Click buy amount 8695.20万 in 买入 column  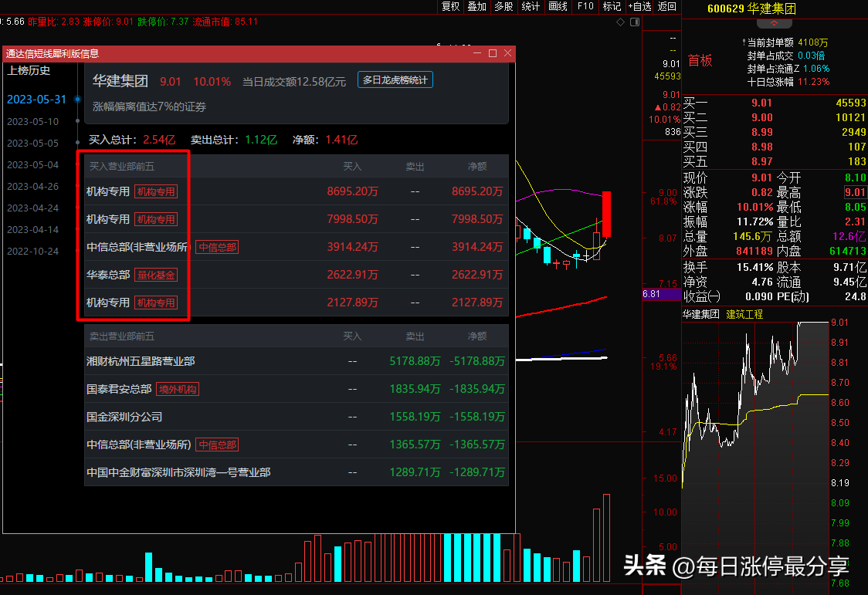coord(352,191)
